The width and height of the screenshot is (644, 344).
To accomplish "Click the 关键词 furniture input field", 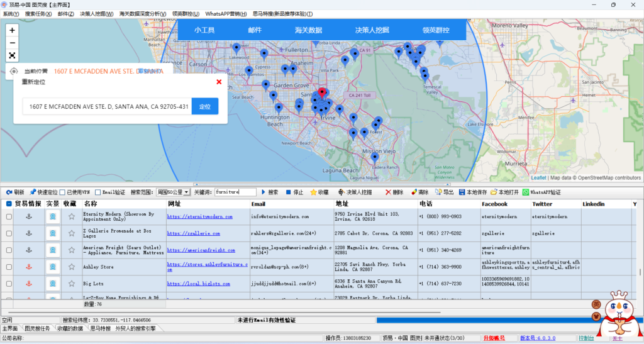I will 235,192.
